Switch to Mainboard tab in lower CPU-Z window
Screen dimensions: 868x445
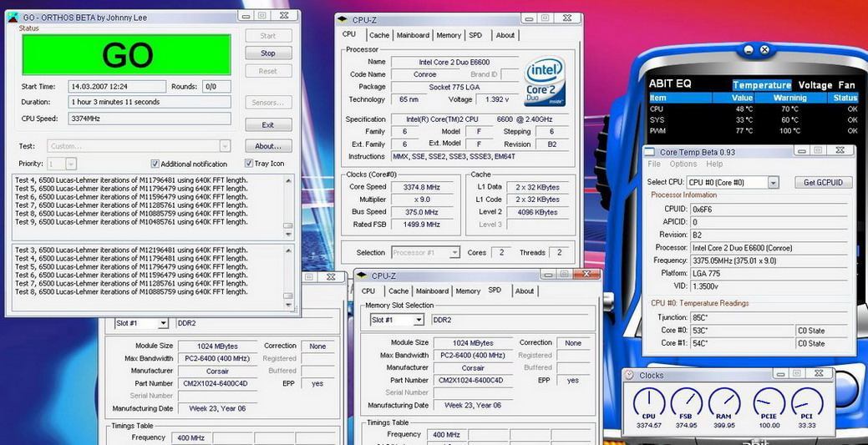pos(433,291)
